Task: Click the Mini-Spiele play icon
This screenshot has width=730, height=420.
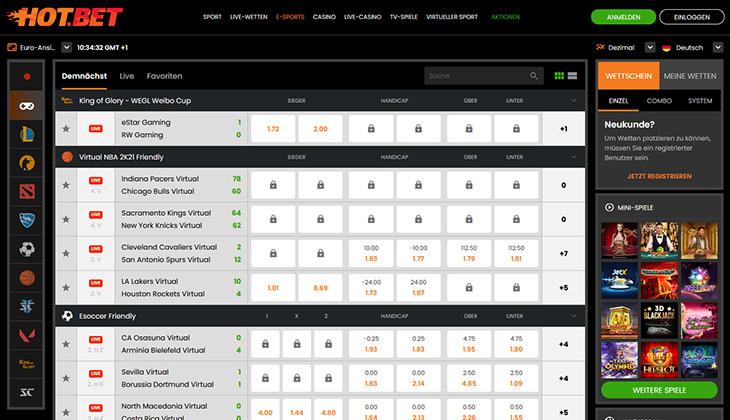Action: (609, 207)
